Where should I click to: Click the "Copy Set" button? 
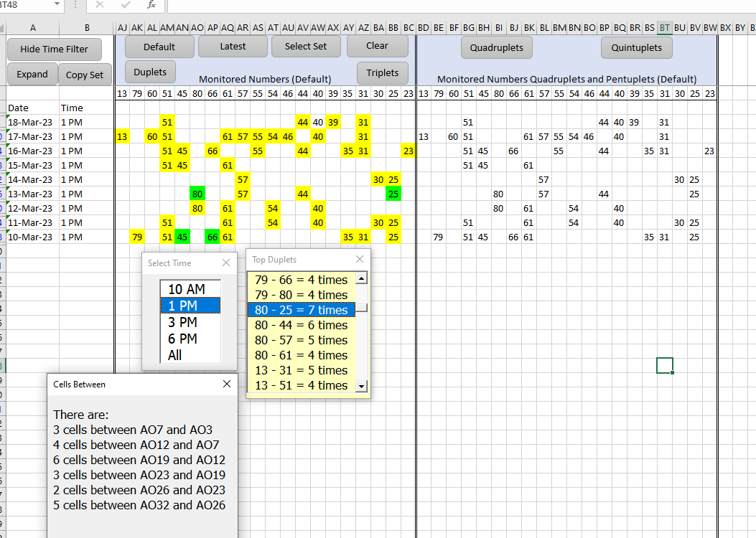point(86,74)
